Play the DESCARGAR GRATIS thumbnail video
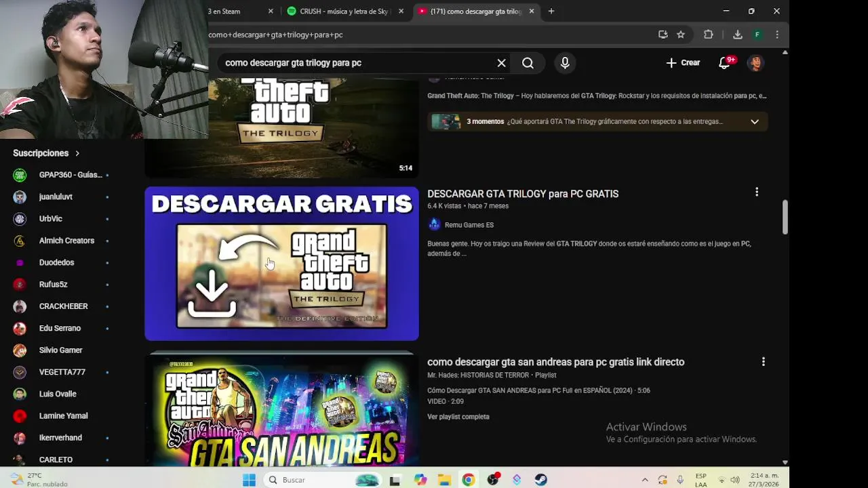The width and height of the screenshot is (868, 488). coord(281,264)
